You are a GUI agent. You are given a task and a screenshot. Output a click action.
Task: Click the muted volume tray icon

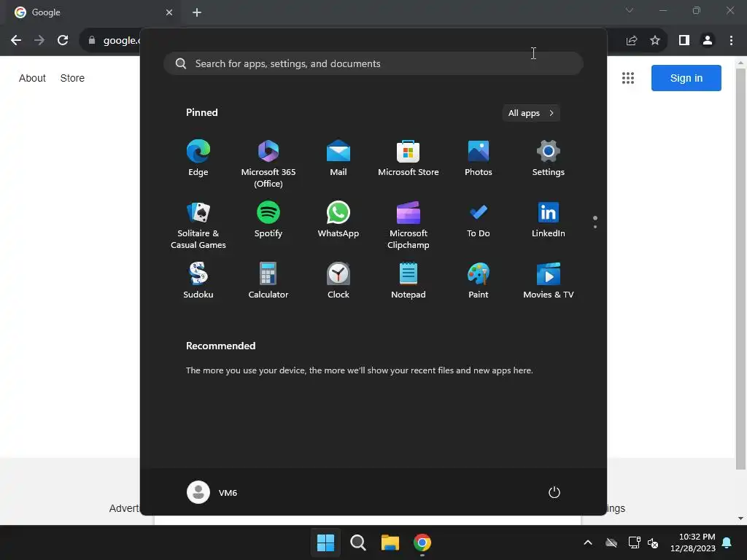653,542
